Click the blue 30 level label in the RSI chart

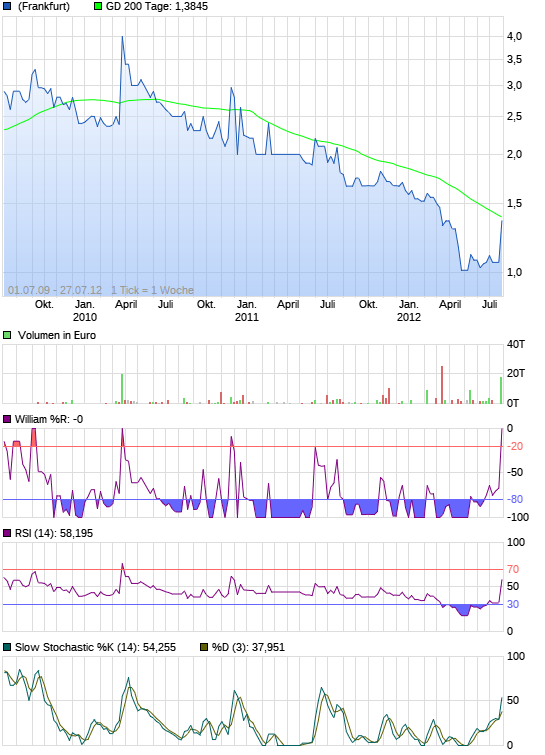(513, 604)
